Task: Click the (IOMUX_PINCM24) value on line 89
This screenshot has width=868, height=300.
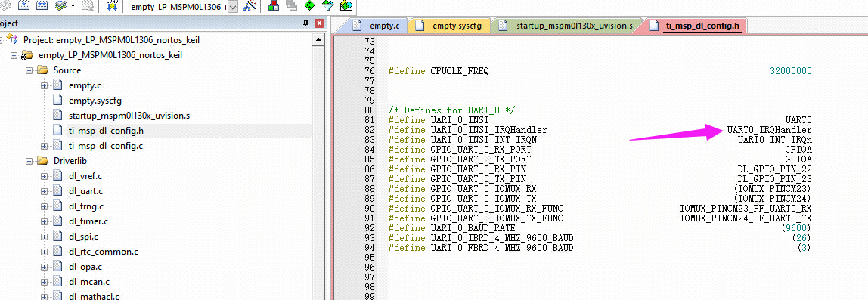Action: click(773, 199)
